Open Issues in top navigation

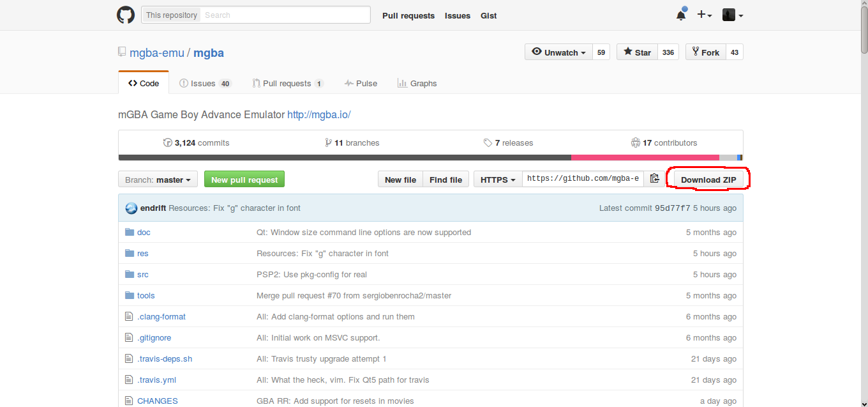[458, 15]
